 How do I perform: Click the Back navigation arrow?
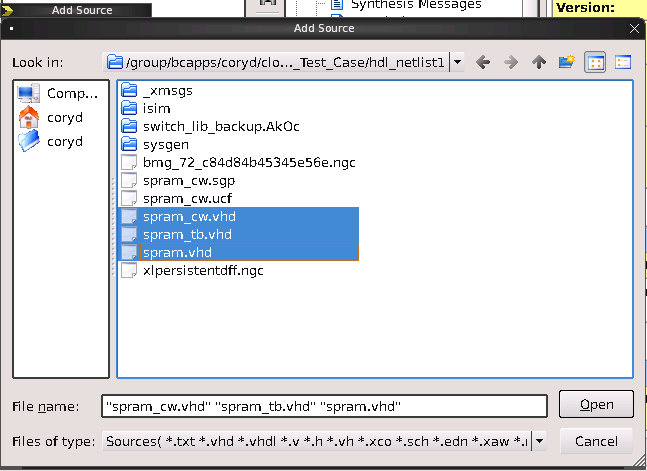(x=484, y=63)
